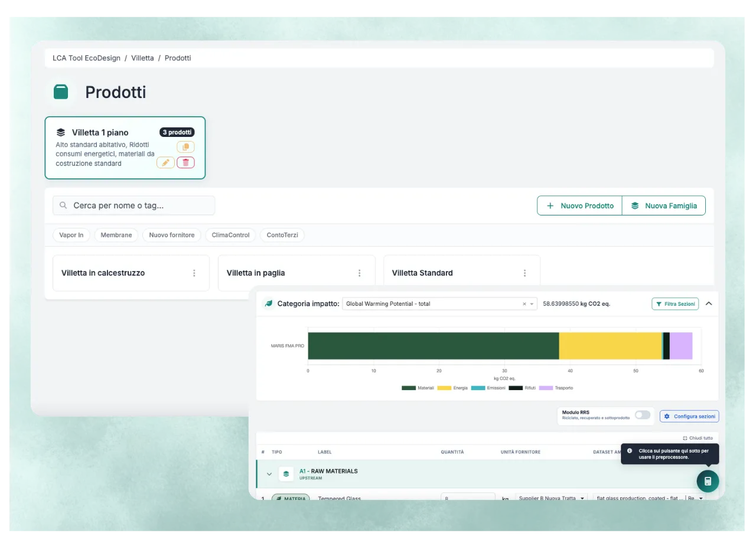Click the Materiali legend color swatch
Screen dimensions: 756x556
pyautogui.click(x=409, y=388)
